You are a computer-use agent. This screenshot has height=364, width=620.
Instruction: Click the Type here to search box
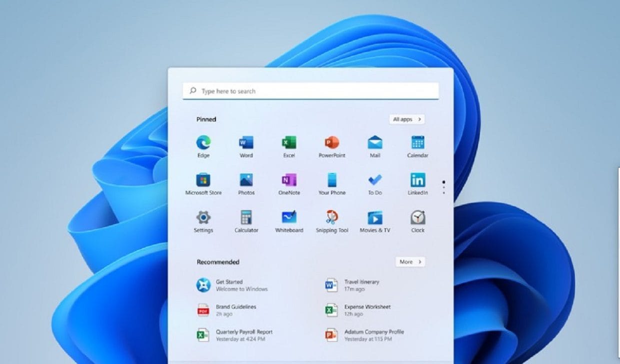(x=310, y=91)
